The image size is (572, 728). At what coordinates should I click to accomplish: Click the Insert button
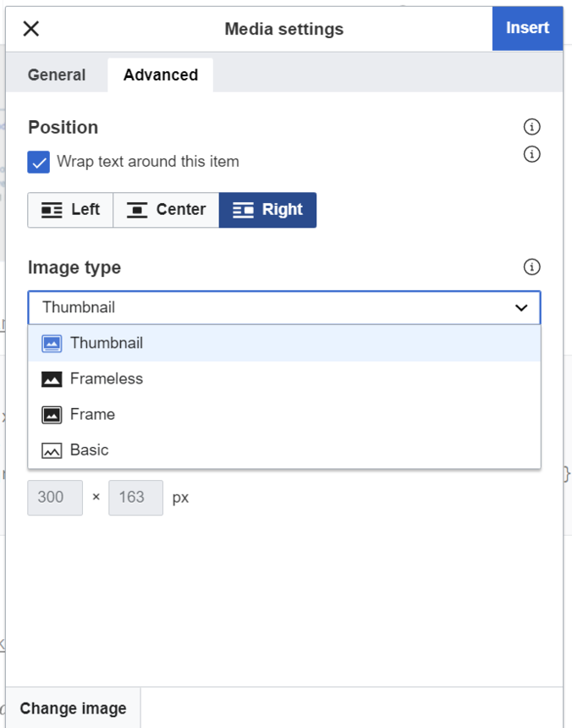click(x=527, y=28)
